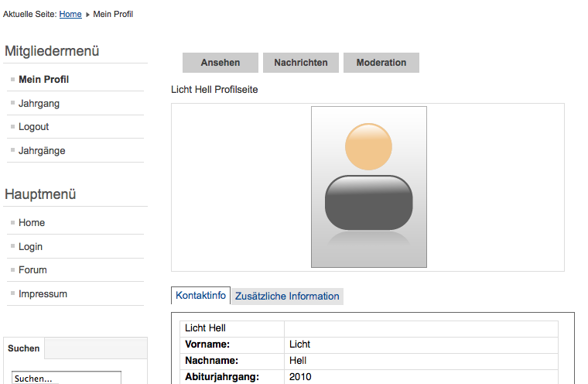588x384 pixels.
Task: Click the Nachname: label
Action: tap(211, 361)
